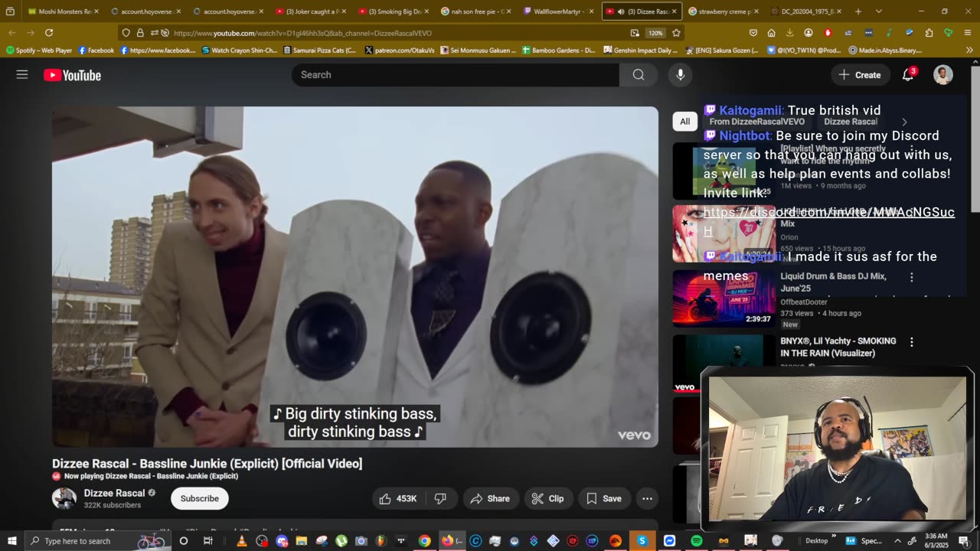
Task: Mute the Dizzee Rascal tab audio
Action: (x=621, y=11)
